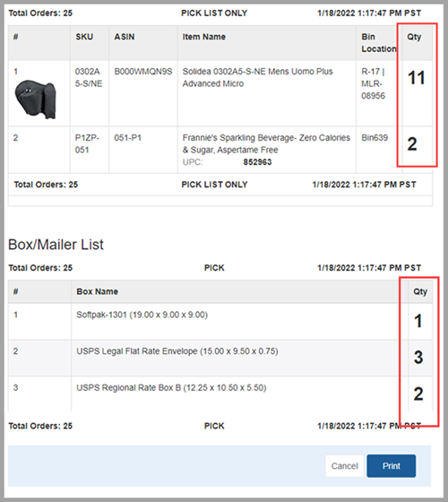
Task: Click the Cancel button
Action: [344, 466]
